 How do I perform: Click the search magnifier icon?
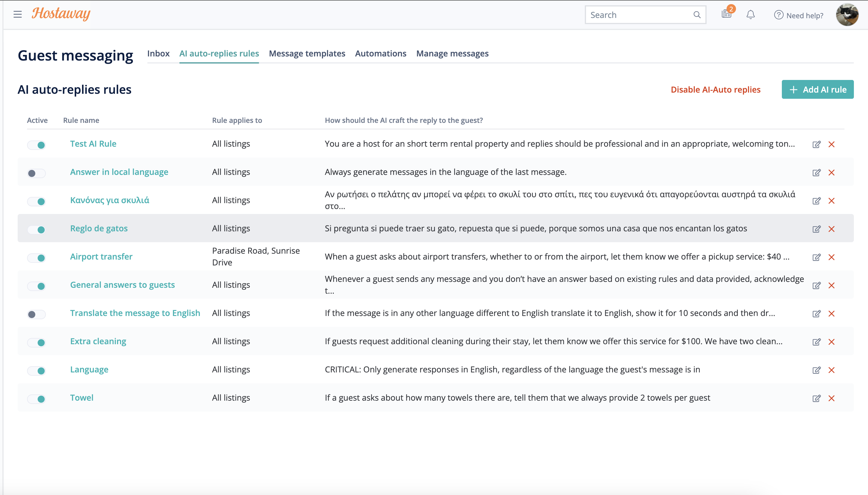click(x=697, y=15)
